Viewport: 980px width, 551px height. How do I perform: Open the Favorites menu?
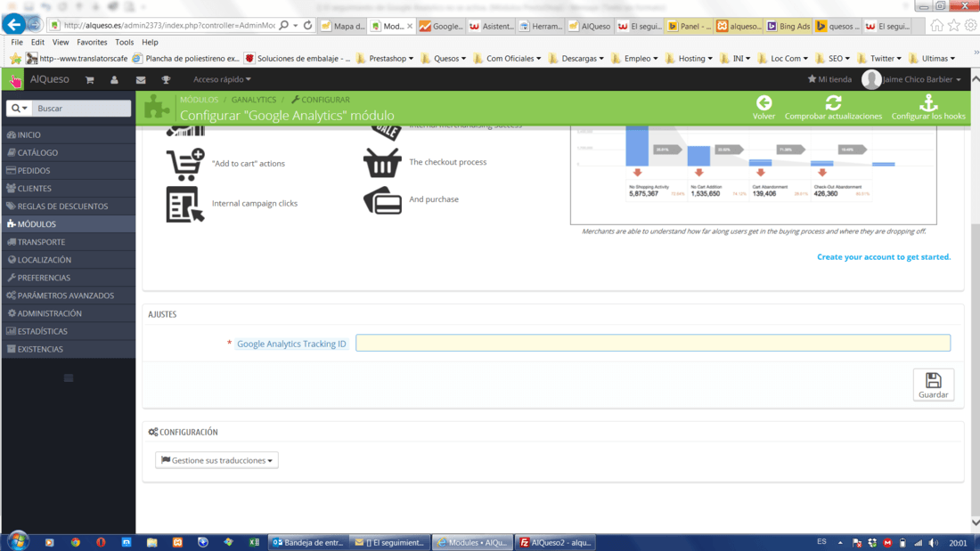point(92,42)
